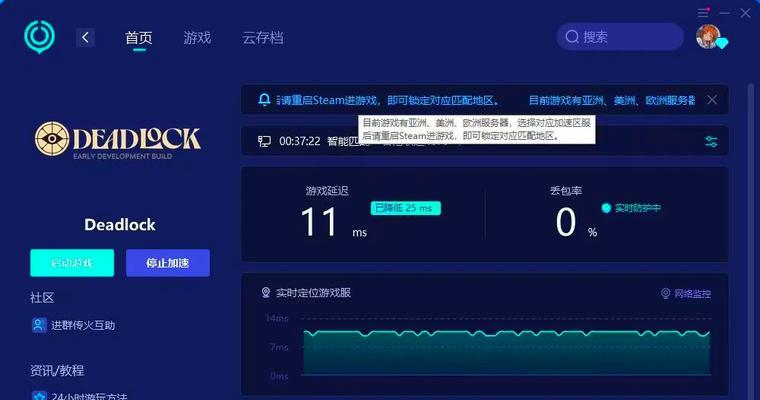Click the group icon next to 进群传火互助

[39, 325]
